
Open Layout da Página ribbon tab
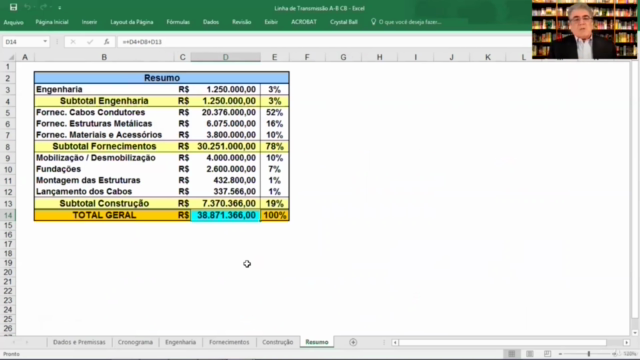pyautogui.click(x=131, y=22)
